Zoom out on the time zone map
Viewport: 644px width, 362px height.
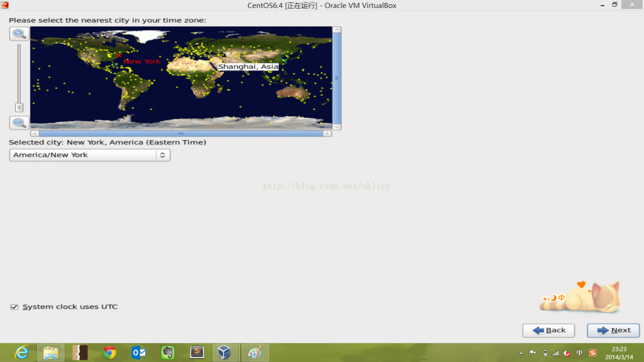(x=19, y=123)
